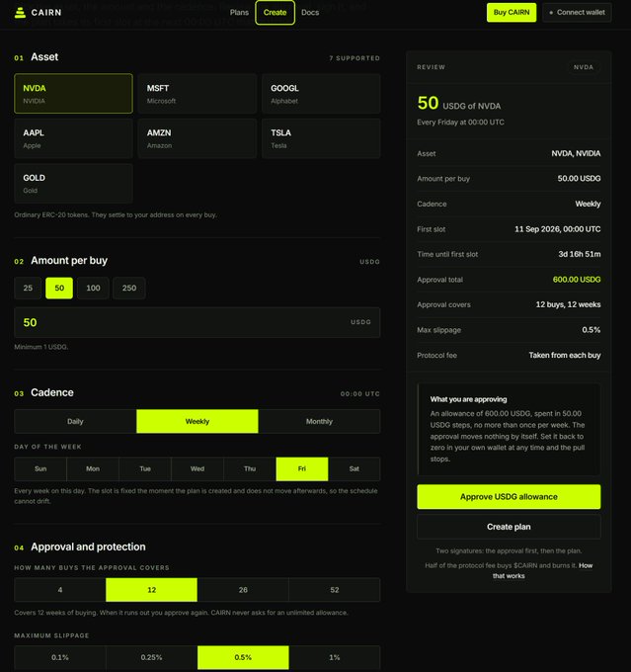Image resolution: width=631 pixels, height=672 pixels.
Task: Set approval to cover 26 buys
Action: [x=243, y=590]
